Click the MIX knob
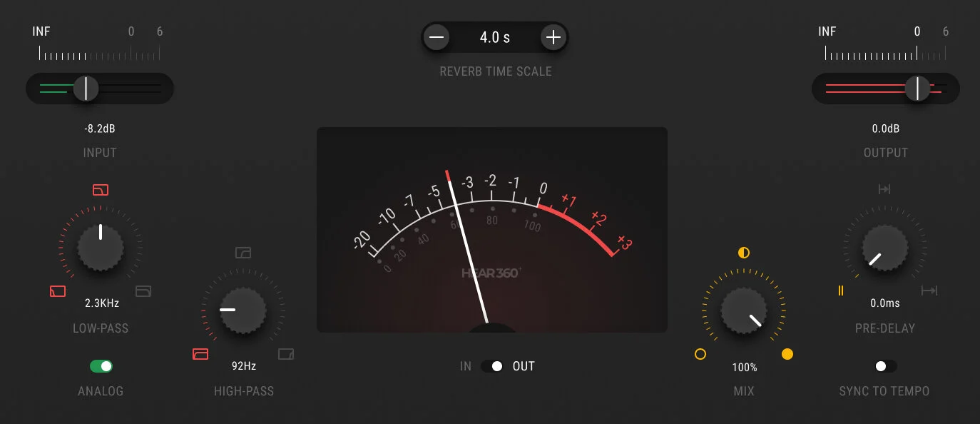Image resolution: width=980 pixels, height=424 pixels. pos(744,311)
